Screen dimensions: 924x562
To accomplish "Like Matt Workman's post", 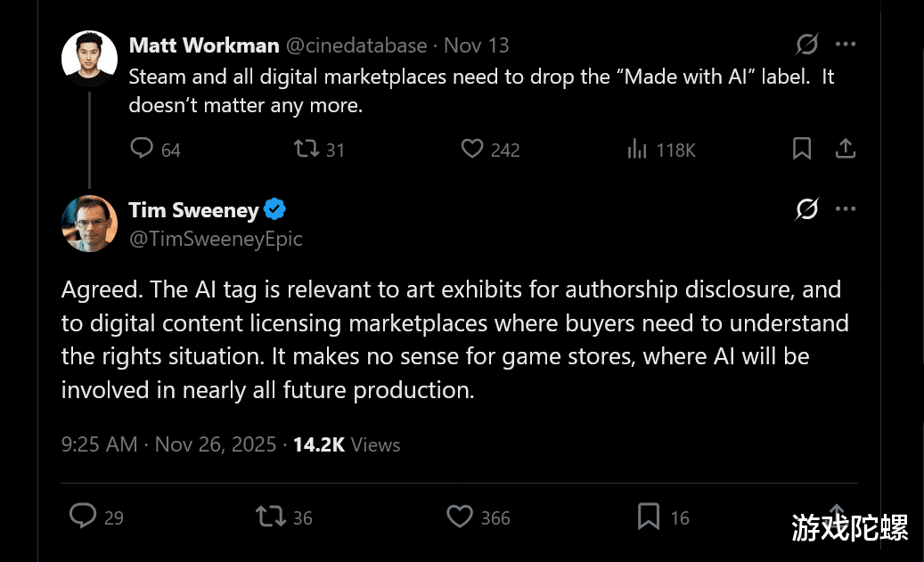I will 472,149.
